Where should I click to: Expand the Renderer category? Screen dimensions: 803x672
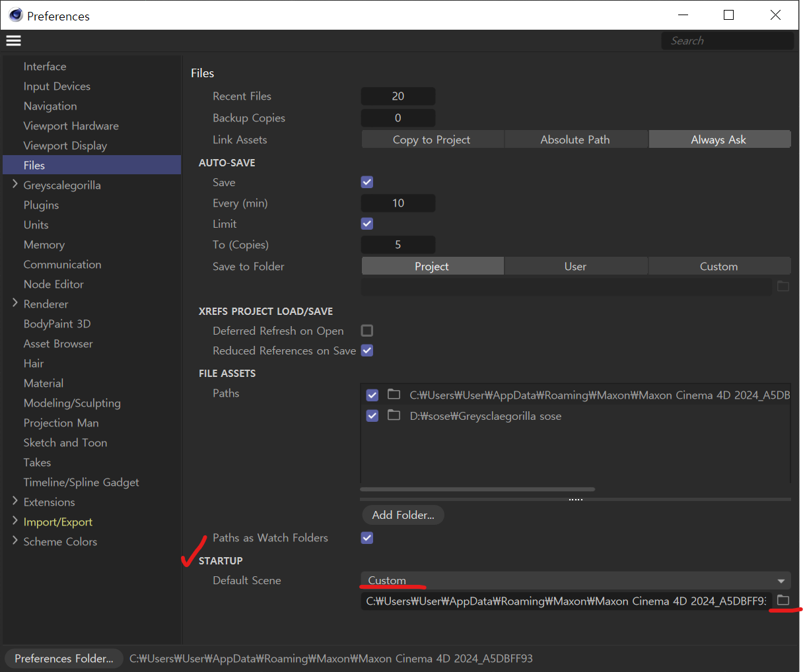[15, 304]
